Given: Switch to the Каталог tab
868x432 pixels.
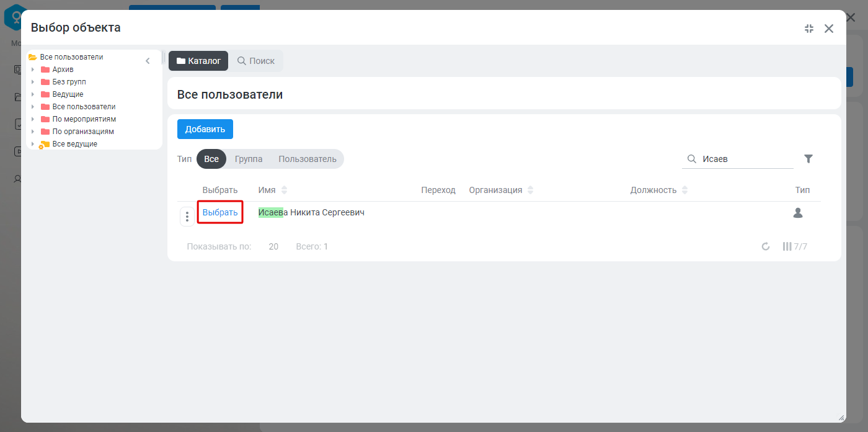Looking at the screenshot, I should (x=198, y=61).
